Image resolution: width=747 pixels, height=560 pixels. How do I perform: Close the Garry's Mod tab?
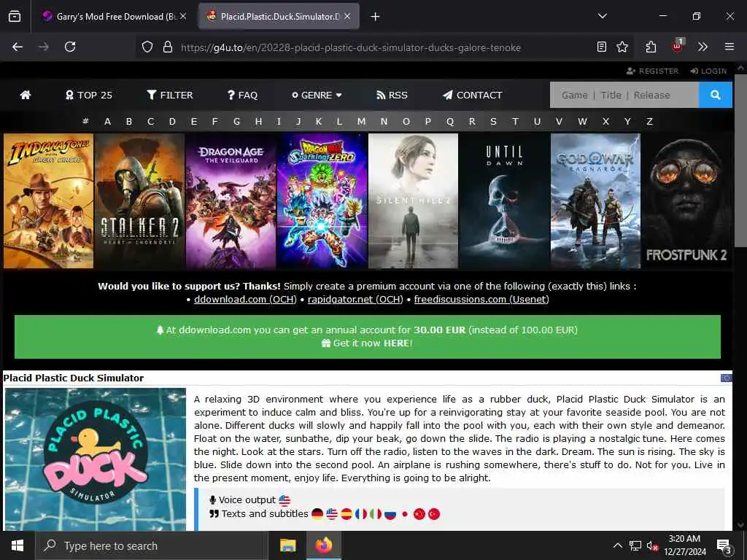183,16
